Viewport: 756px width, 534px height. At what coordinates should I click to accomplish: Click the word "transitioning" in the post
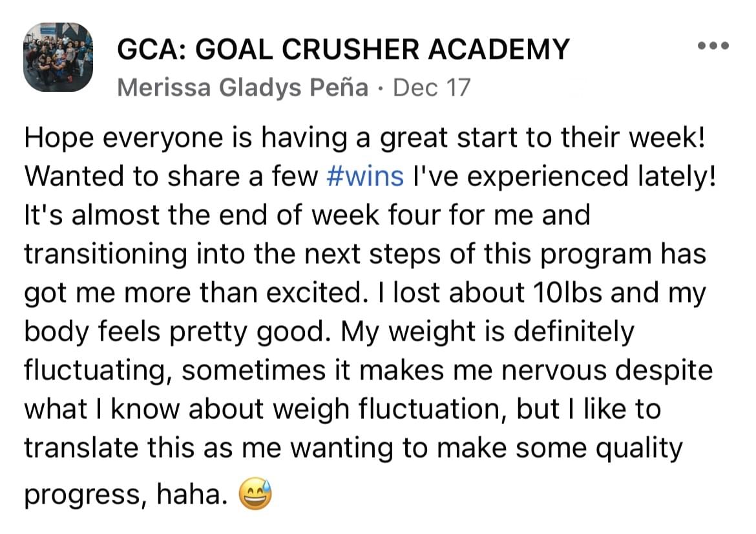105,254
